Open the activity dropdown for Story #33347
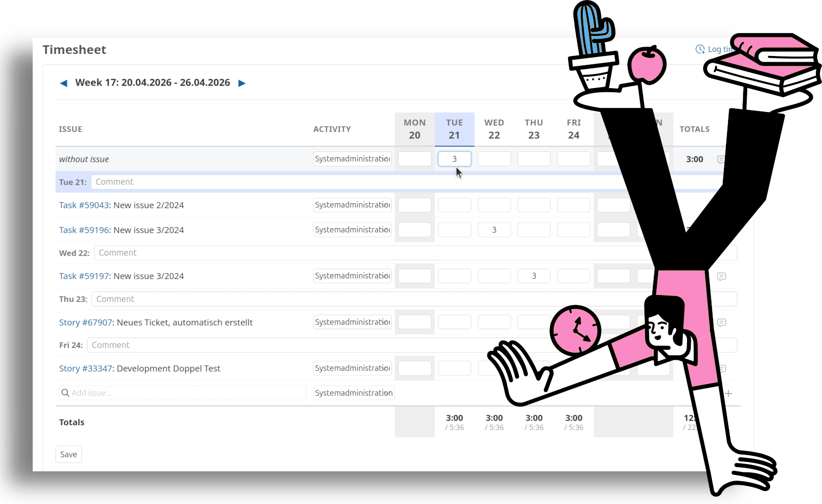 (x=352, y=368)
